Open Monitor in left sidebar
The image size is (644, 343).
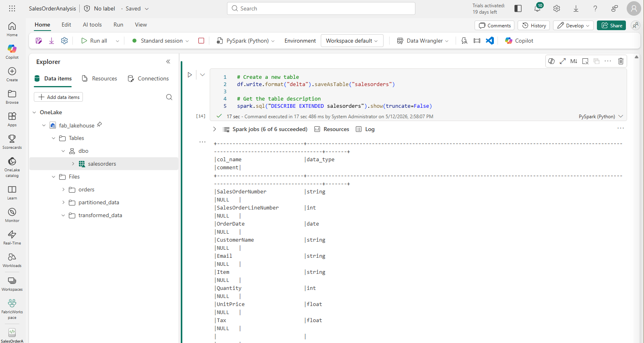pos(12,215)
